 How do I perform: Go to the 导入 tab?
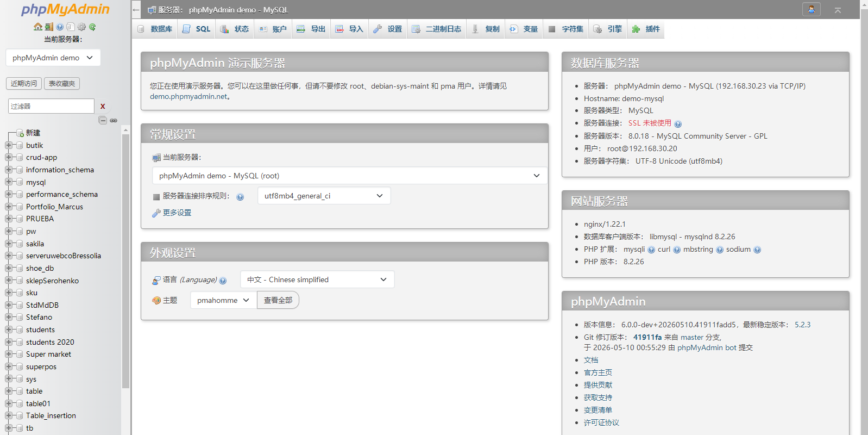[349, 29]
